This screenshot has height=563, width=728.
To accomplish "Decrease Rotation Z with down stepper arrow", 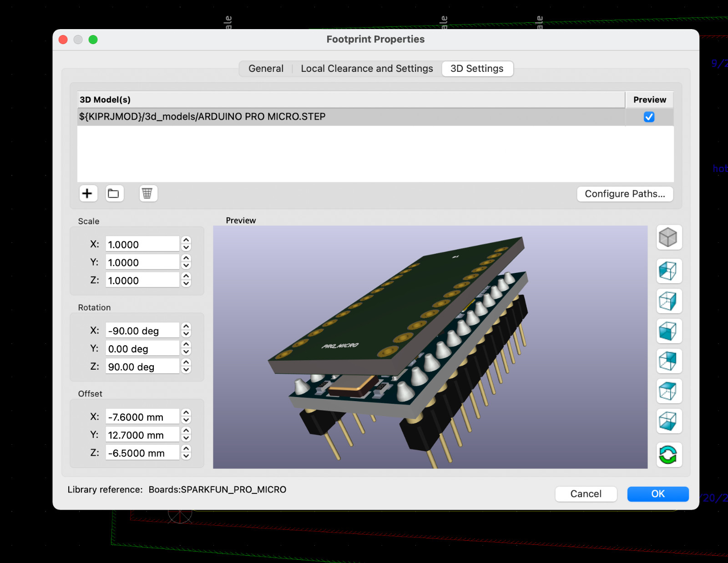I will pyautogui.click(x=186, y=370).
